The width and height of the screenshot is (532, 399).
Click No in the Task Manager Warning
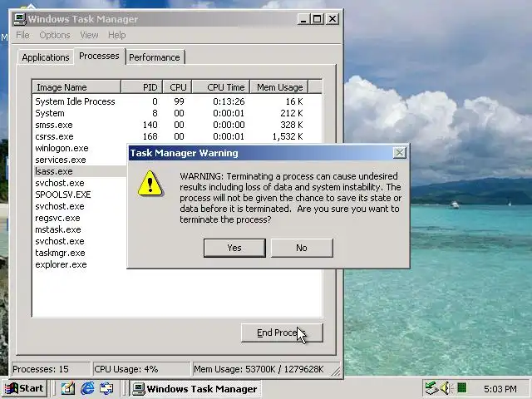click(302, 248)
